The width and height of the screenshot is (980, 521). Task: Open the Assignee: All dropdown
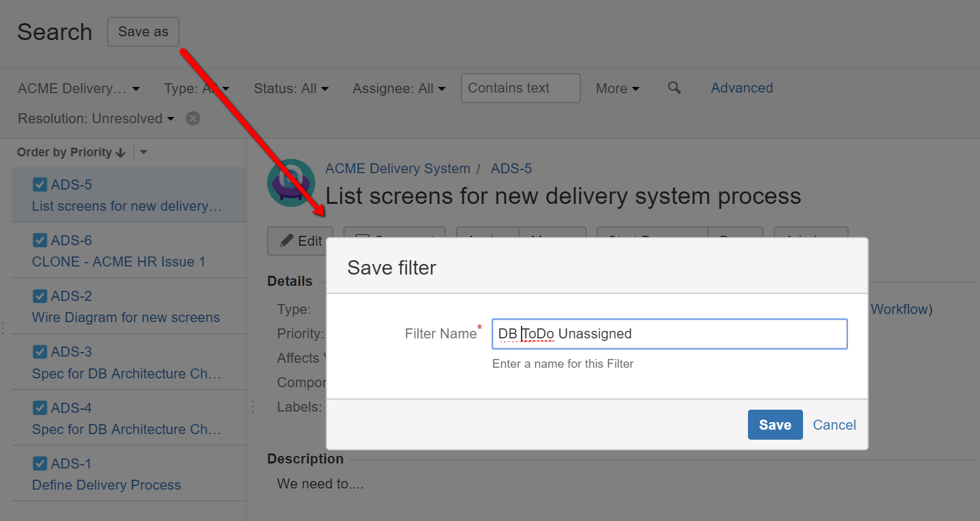tap(399, 88)
